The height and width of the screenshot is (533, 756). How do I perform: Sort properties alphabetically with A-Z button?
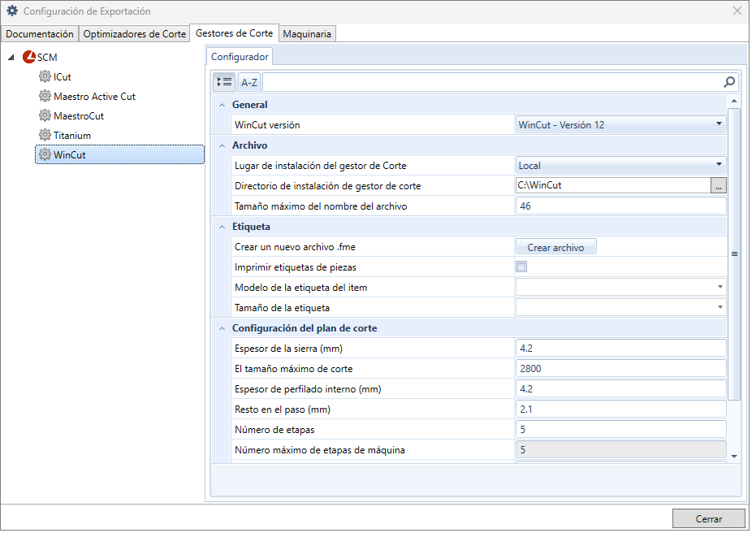[248, 82]
